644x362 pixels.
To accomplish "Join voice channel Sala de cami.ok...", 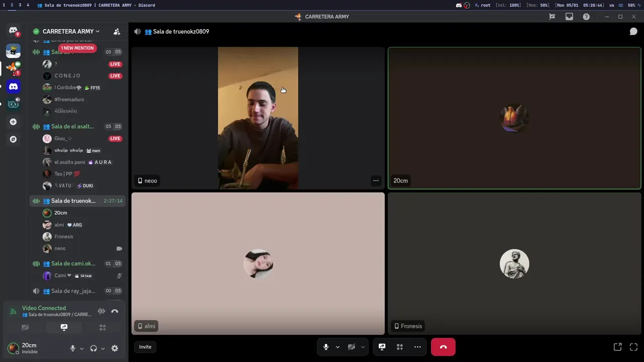I will click(77, 263).
